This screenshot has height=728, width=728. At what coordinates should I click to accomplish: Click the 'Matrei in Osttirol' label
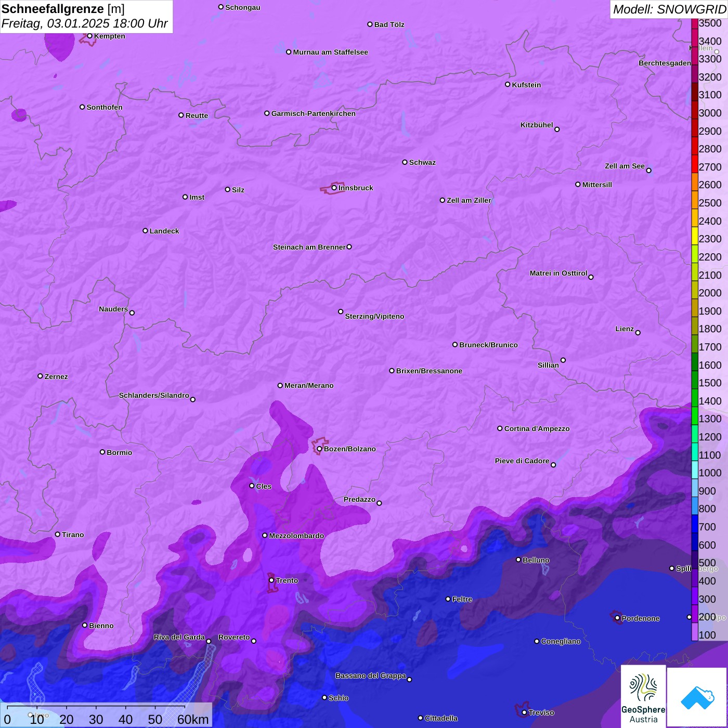coord(558,273)
